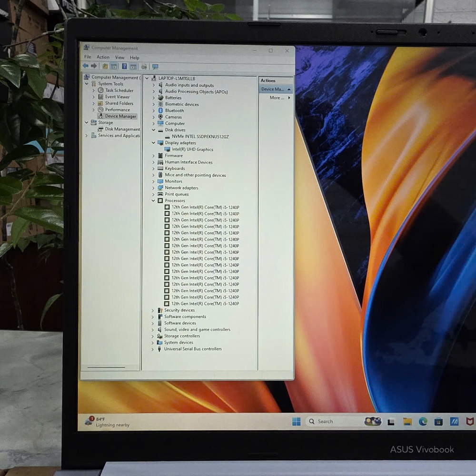Click Universal Serial Bus controllers USB icon
Screen dimensions: 476x476
coord(159,349)
